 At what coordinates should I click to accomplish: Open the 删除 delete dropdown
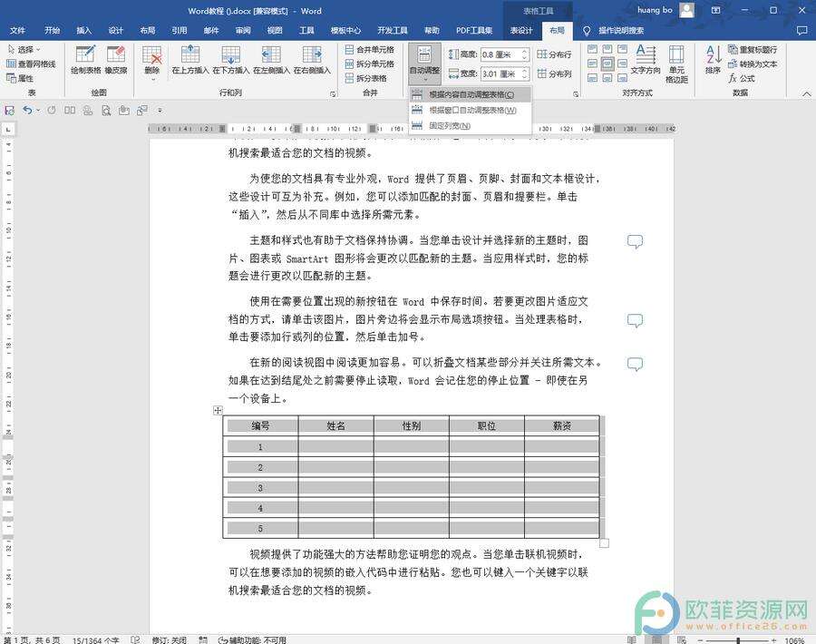[152, 78]
